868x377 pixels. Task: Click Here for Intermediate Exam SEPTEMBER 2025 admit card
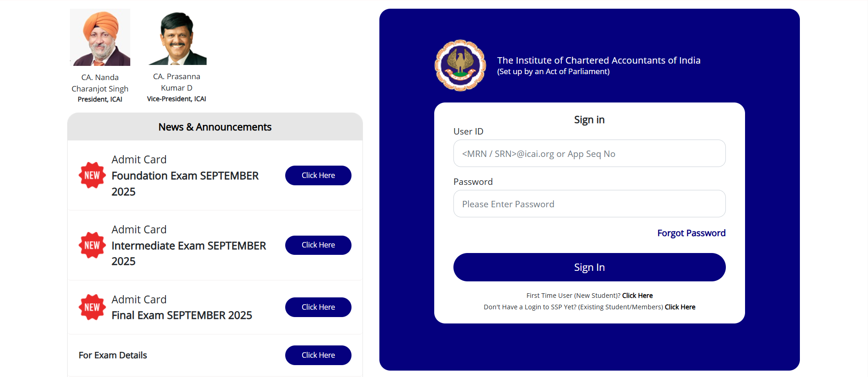pos(318,245)
